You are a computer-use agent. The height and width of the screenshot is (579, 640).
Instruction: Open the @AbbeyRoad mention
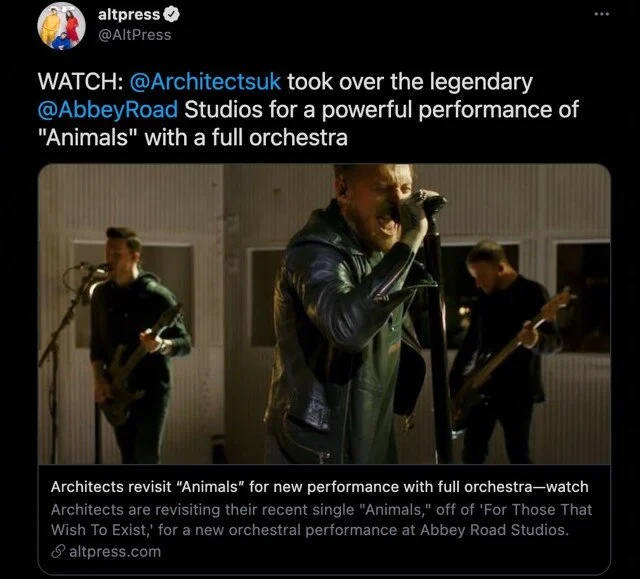[x=108, y=109]
